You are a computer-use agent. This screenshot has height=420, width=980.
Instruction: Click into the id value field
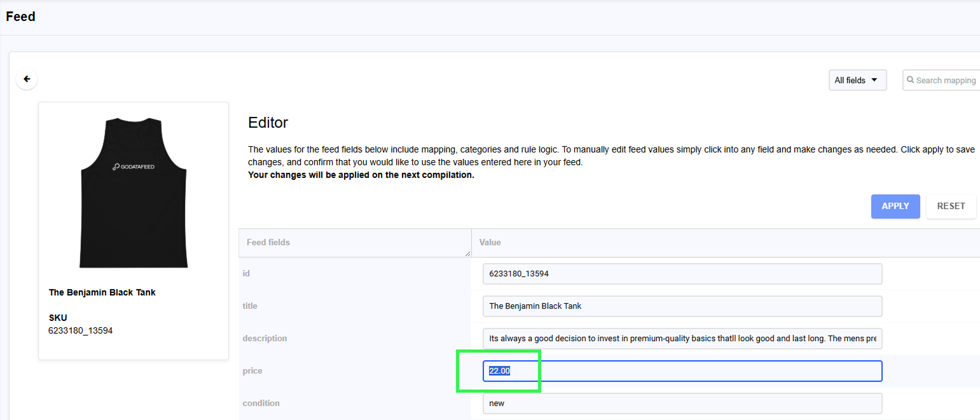[682, 274]
